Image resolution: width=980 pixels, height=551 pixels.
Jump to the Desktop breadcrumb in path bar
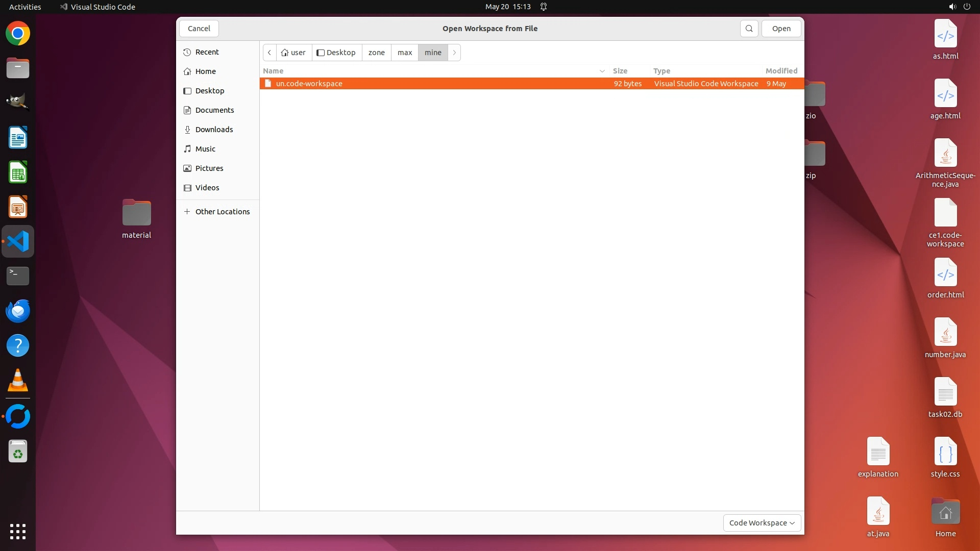pos(336,53)
